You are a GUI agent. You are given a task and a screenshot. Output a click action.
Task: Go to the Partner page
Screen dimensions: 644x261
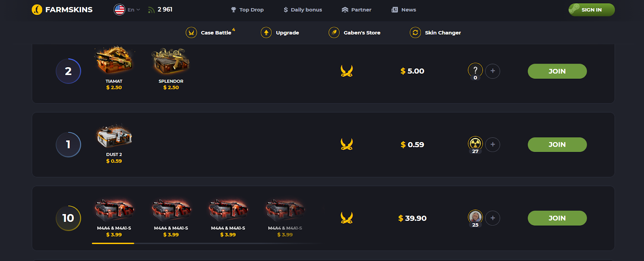point(357,10)
